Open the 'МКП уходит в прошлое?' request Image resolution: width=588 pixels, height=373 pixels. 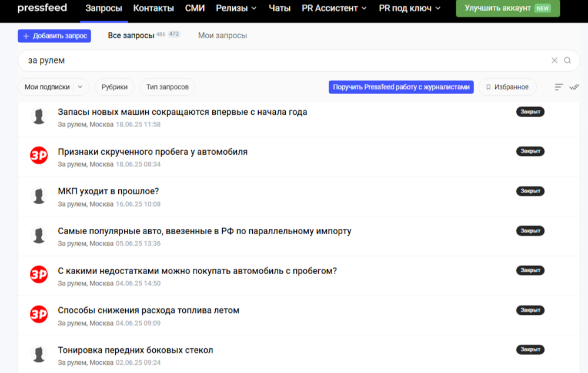pos(108,191)
